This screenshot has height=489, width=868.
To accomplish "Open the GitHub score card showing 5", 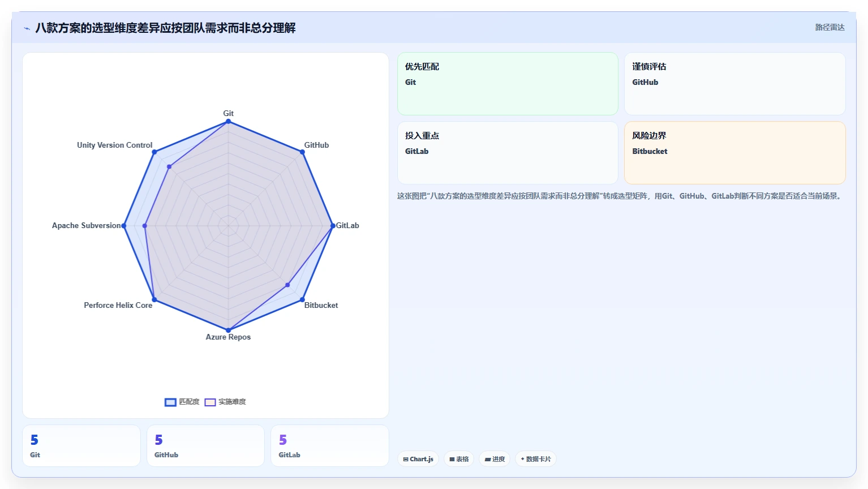I will tap(205, 446).
